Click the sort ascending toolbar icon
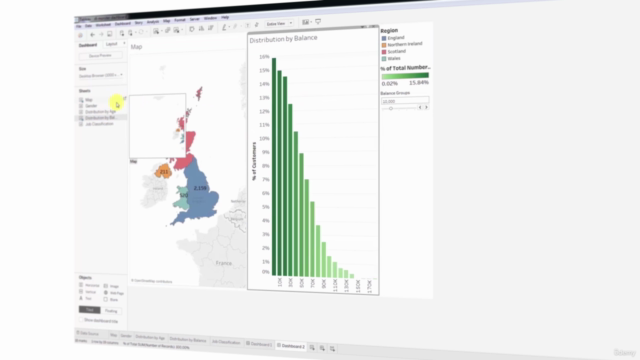Image resolution: width=640 pixels, height=360 pixels. coord(201,29)
